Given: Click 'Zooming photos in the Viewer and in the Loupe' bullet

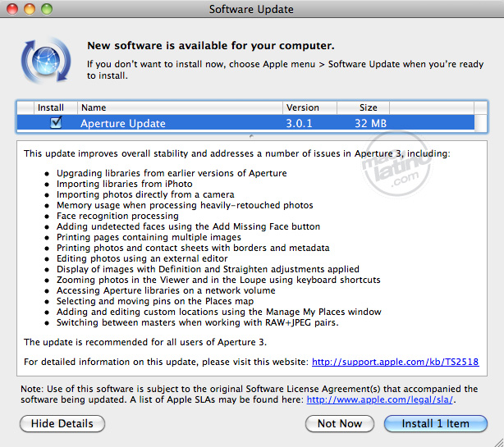Looking at the screenshot, I should pos(218,280).
